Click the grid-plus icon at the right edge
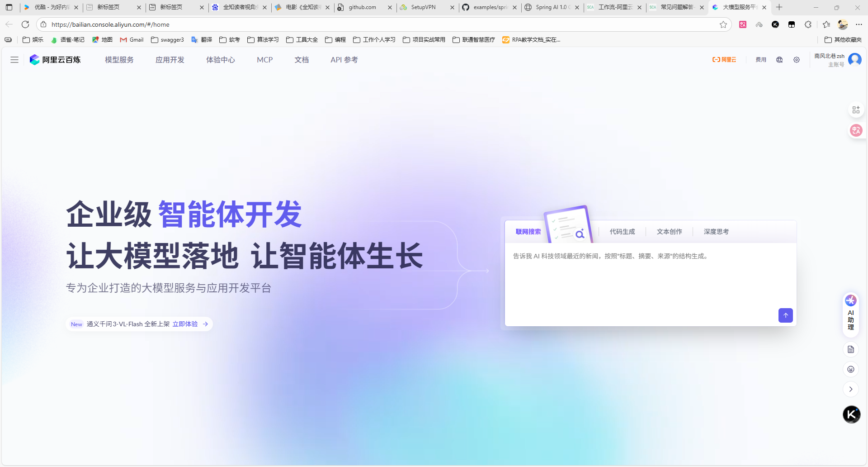The height and width of the screenshot is (467, 868). pos(856,110)
